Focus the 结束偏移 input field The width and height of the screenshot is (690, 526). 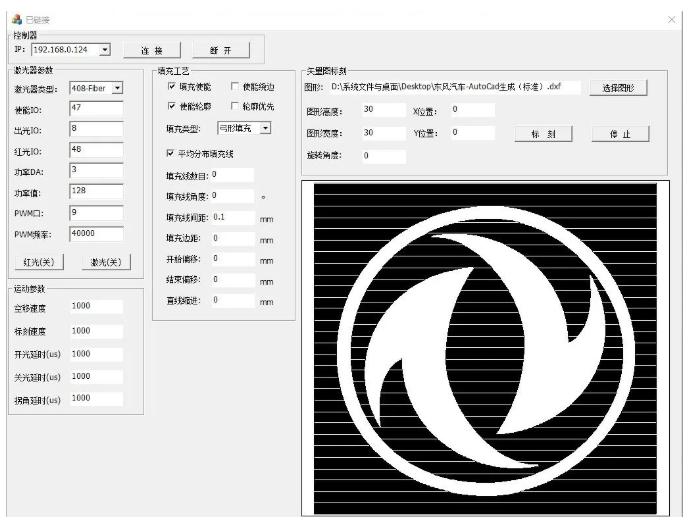point(233,280)
